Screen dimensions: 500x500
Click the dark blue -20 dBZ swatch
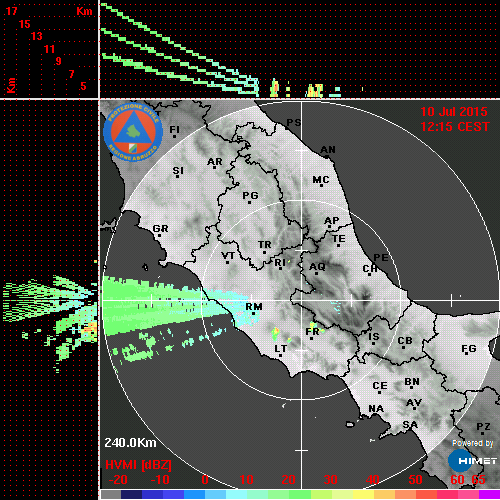(131, 494)
